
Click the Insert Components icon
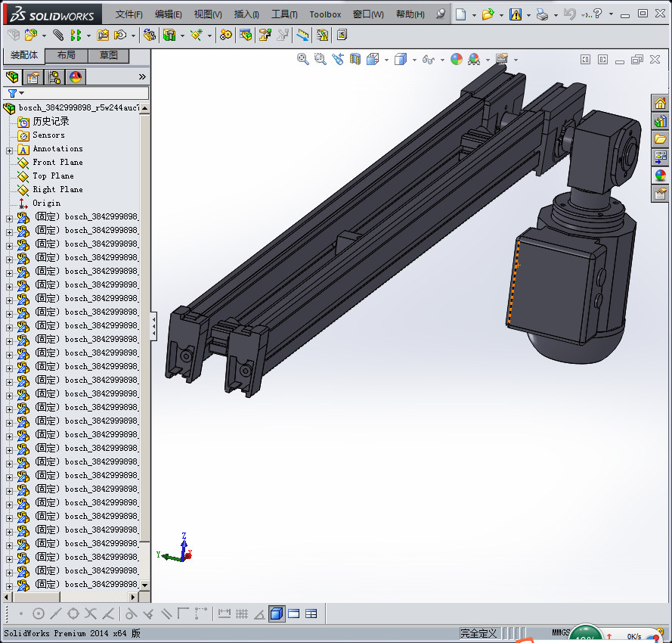click(x=30, y=35)
